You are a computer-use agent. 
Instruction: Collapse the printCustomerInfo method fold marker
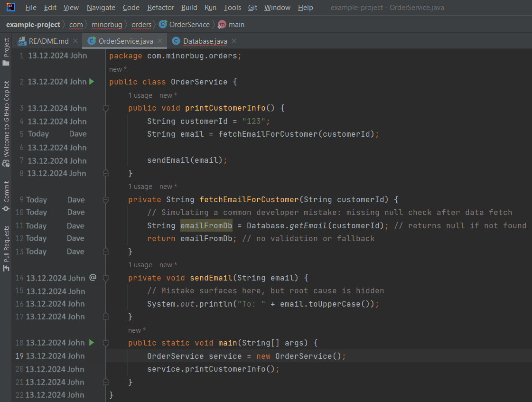coord(106,108)
